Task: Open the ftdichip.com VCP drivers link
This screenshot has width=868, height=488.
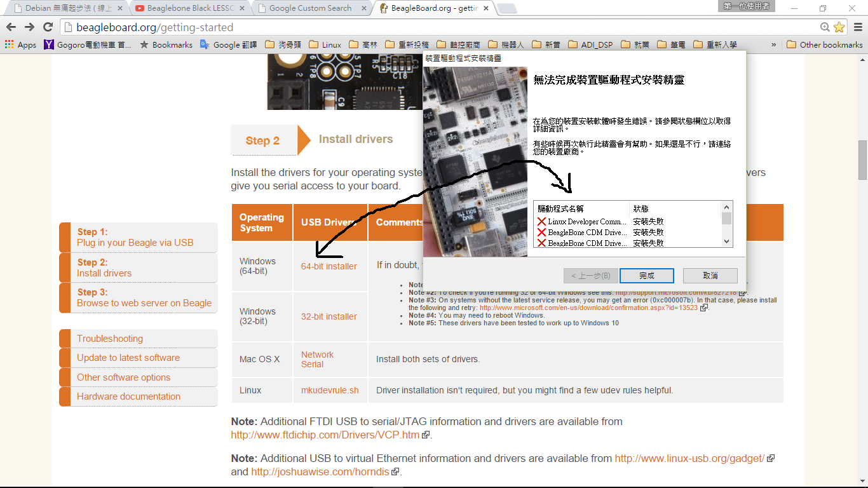Action: click(325, 435)
